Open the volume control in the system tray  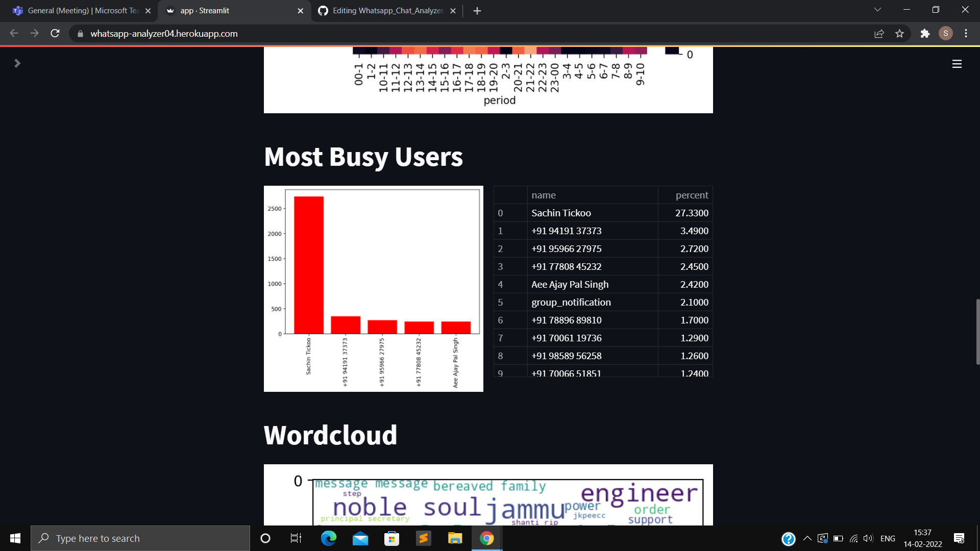point(869,538)
